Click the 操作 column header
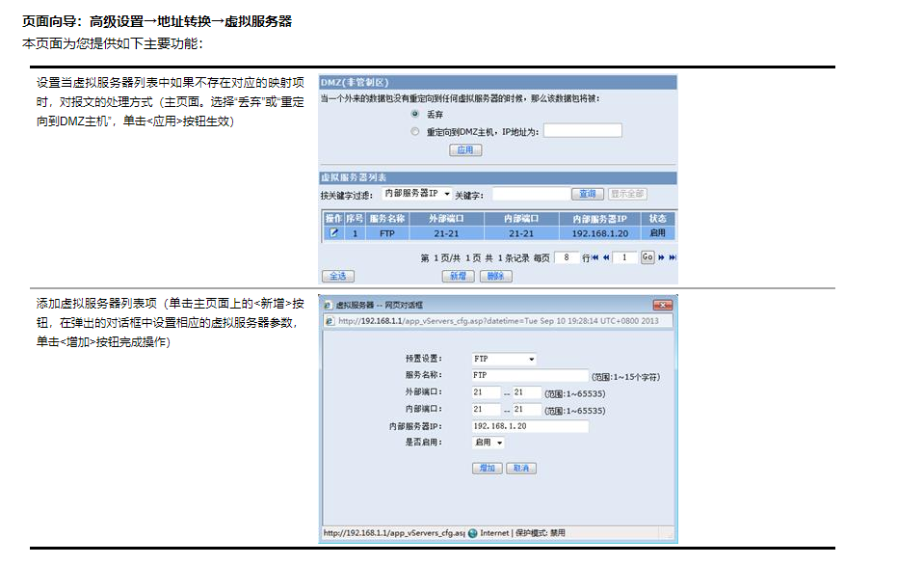The height and width of the screenshot is (565, 924). tap(333, 218)
